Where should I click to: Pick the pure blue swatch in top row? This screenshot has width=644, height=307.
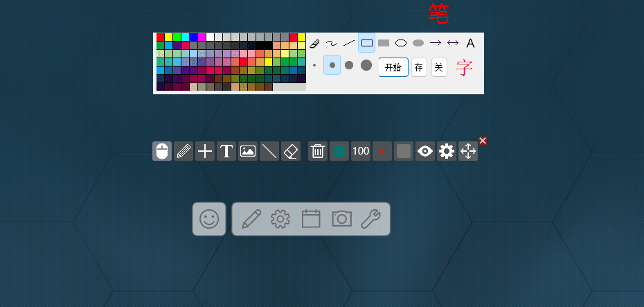(193, 37)
